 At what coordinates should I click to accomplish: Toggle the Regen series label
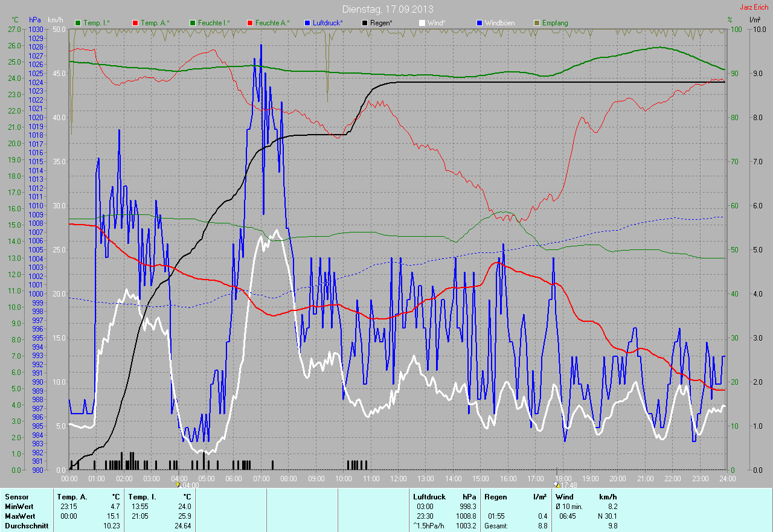click(381, 23)
